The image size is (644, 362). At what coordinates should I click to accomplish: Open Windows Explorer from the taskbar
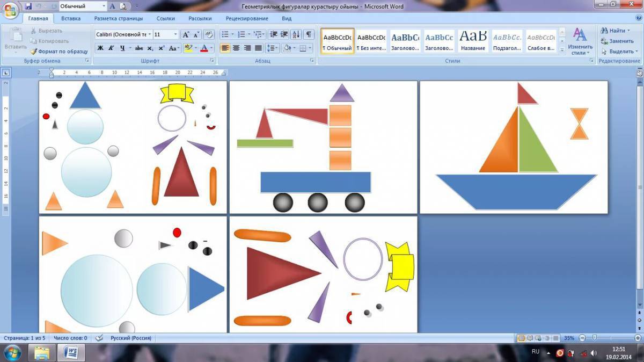[x=42, y=353]
